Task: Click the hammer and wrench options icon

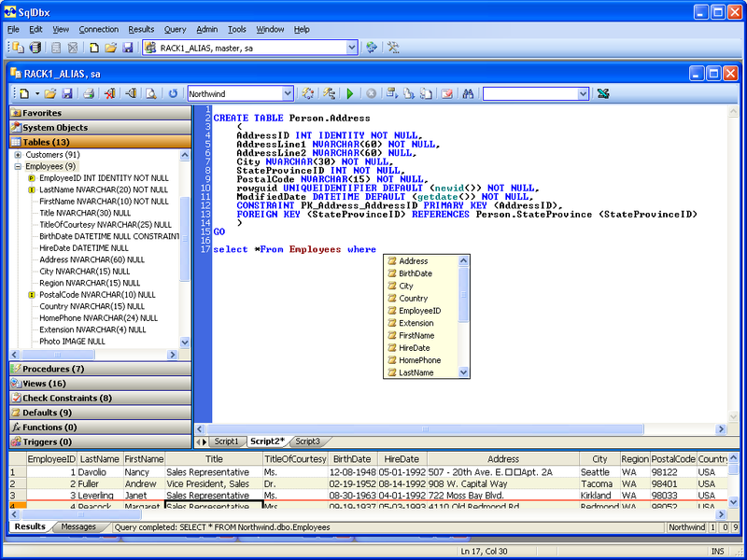Action: tap(393, 48)
